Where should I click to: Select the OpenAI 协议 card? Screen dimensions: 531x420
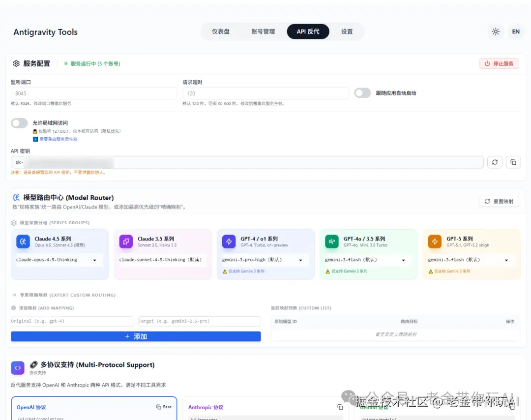[94, 408]
